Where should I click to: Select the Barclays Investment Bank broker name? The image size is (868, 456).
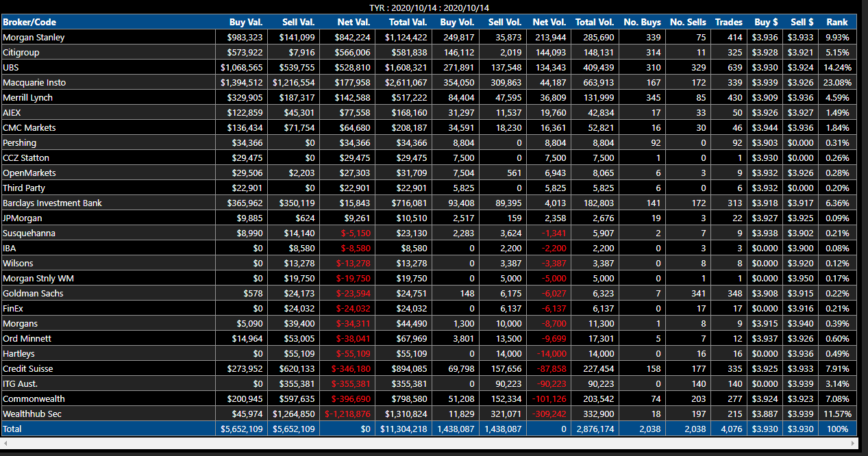click(52, 203)
